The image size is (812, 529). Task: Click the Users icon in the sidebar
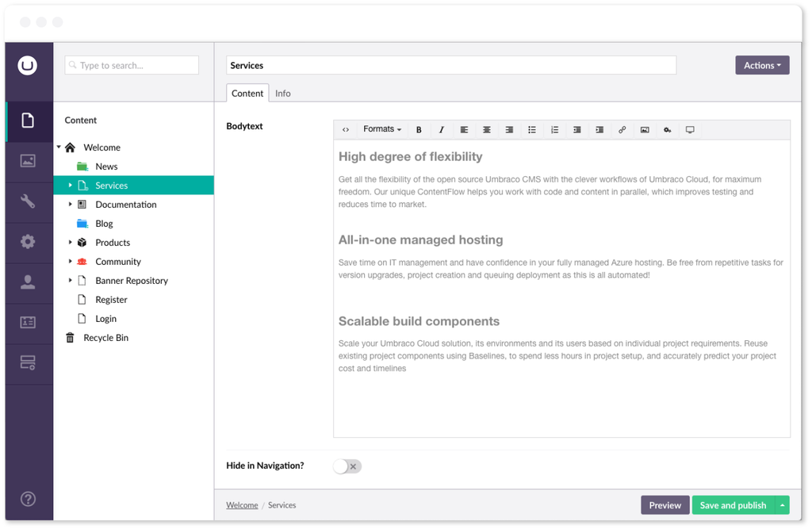point(28,282)
